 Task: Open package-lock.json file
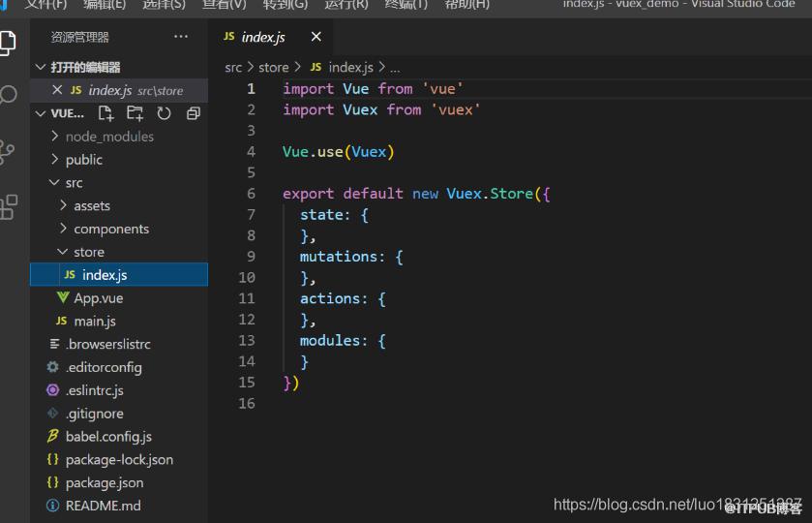[119, 459]
